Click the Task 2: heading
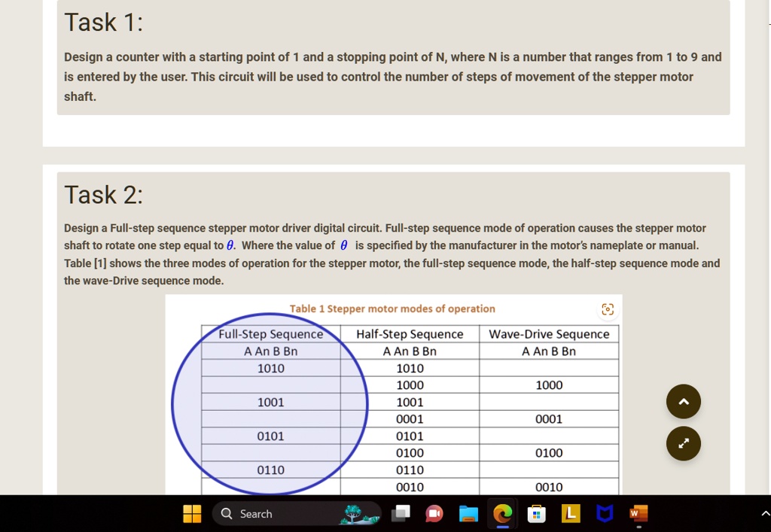The width and height of the screenshot is (771, 532). [x=104, y=195]
